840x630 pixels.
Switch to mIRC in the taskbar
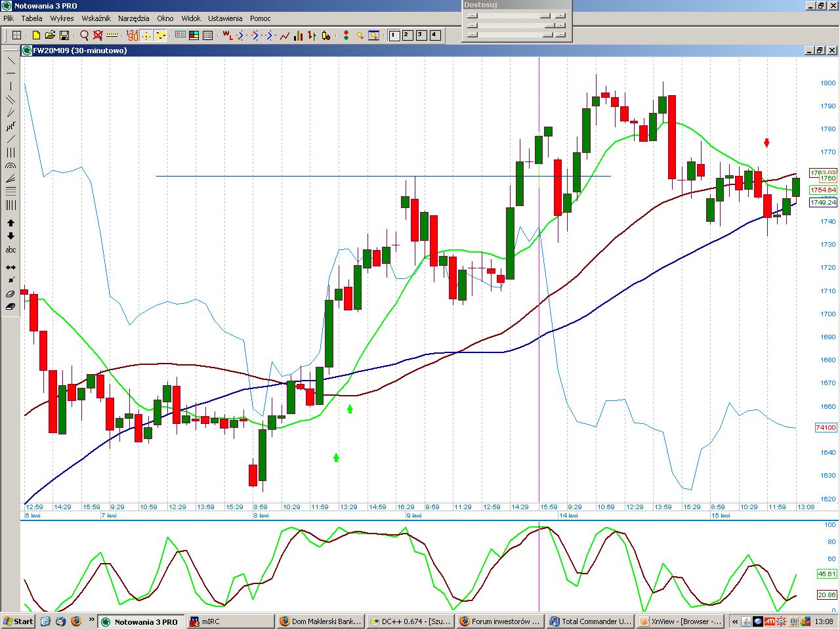point(210,621)
